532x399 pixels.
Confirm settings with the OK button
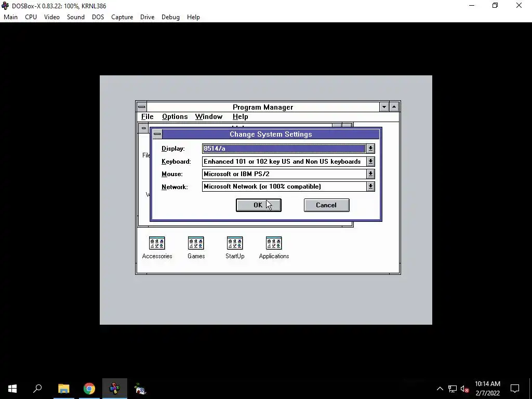(259, 205)
